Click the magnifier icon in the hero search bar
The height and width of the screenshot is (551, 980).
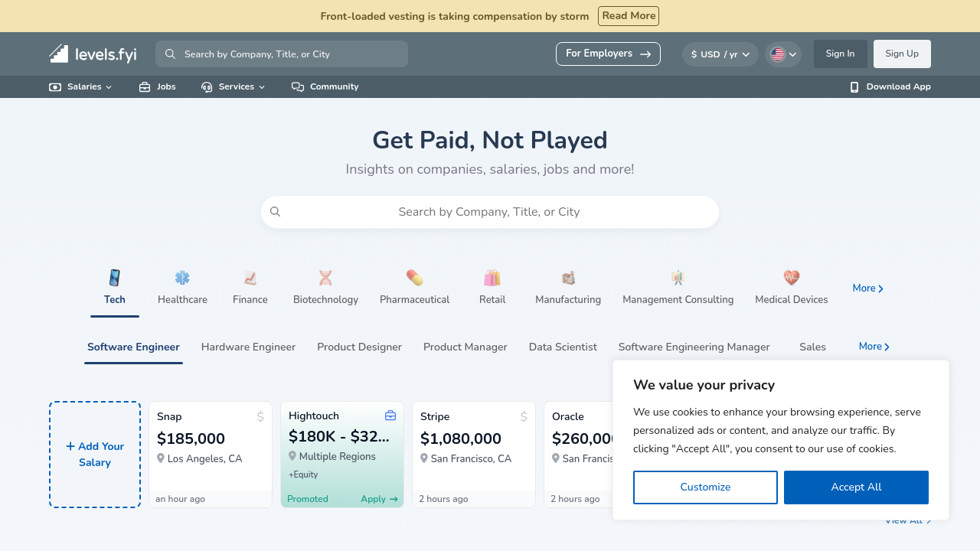tap(276, 211)
